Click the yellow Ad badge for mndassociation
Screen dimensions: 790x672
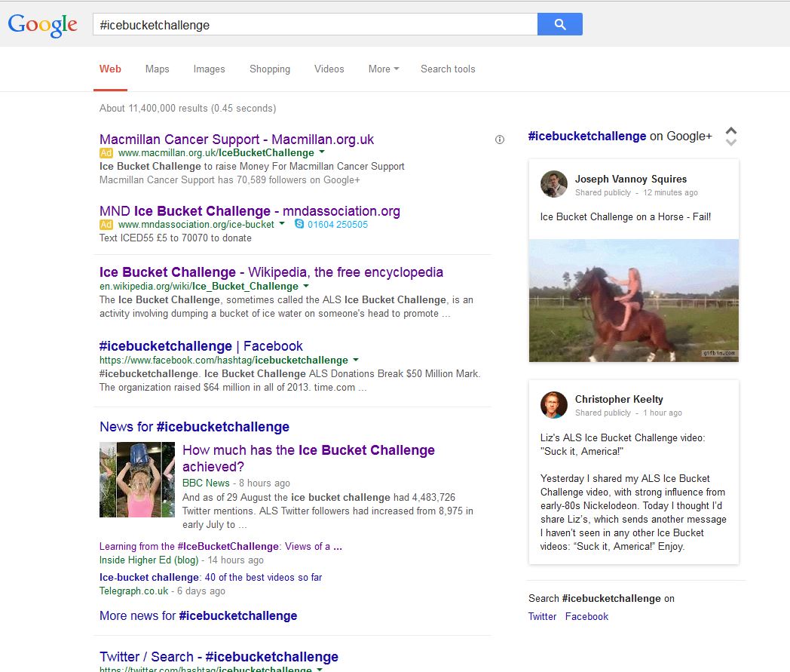106,224
